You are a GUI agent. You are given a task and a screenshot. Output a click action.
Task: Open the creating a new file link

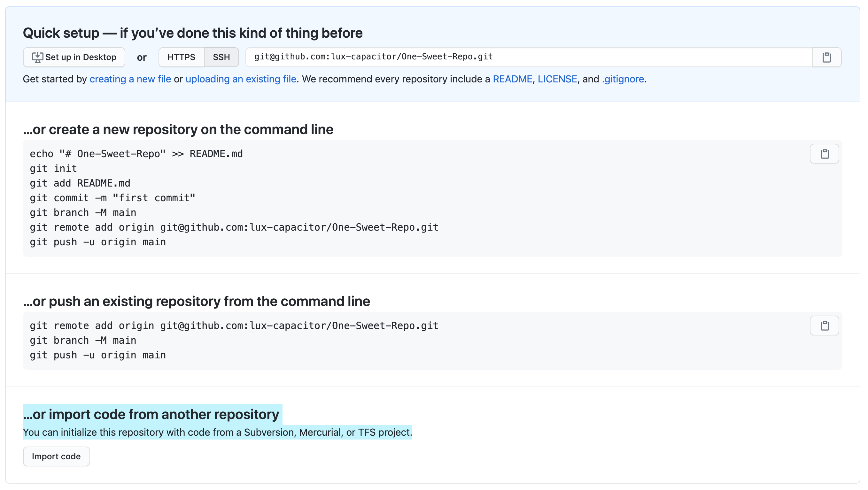130,79
